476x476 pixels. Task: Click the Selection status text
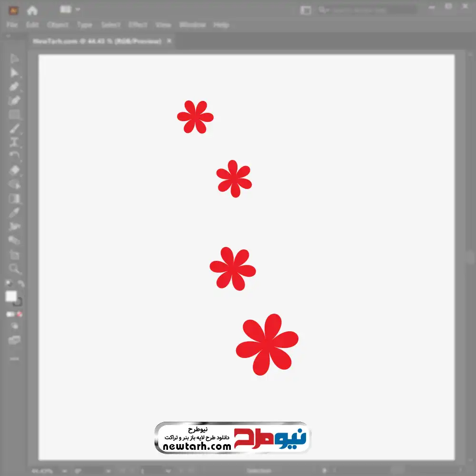[259, 471]
